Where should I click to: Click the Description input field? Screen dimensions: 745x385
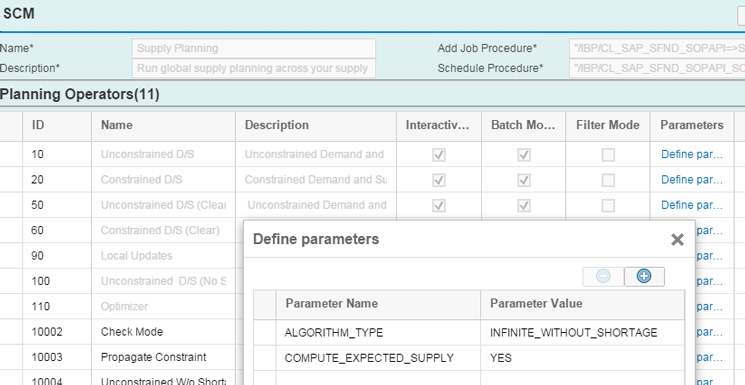(254, 68)
